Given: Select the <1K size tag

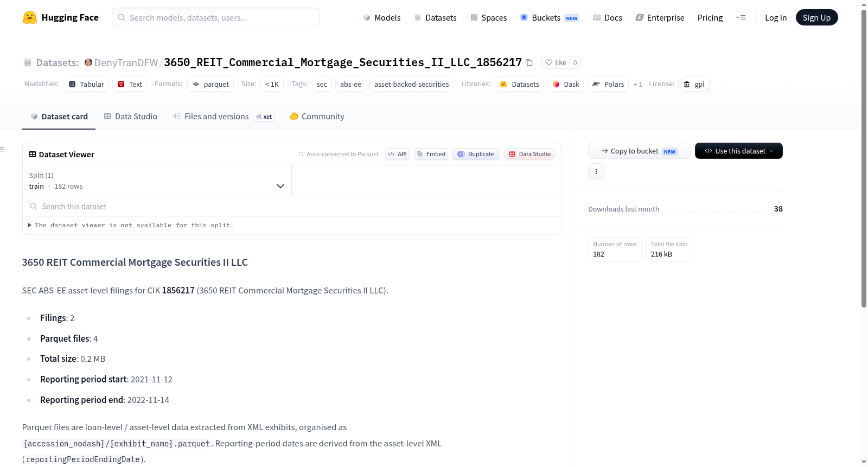Looking at the screenshot, I should [272, 84].
